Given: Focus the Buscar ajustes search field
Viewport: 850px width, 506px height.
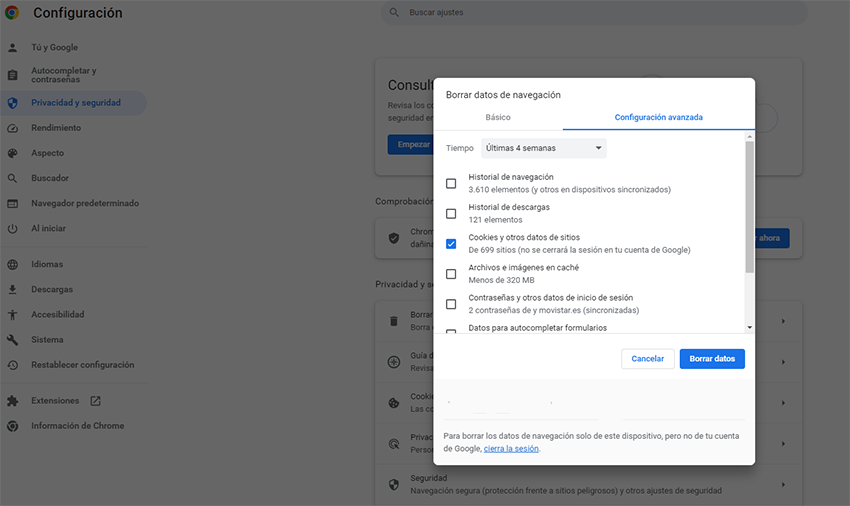Looking at the screenshot, I should tap(594, 12).
